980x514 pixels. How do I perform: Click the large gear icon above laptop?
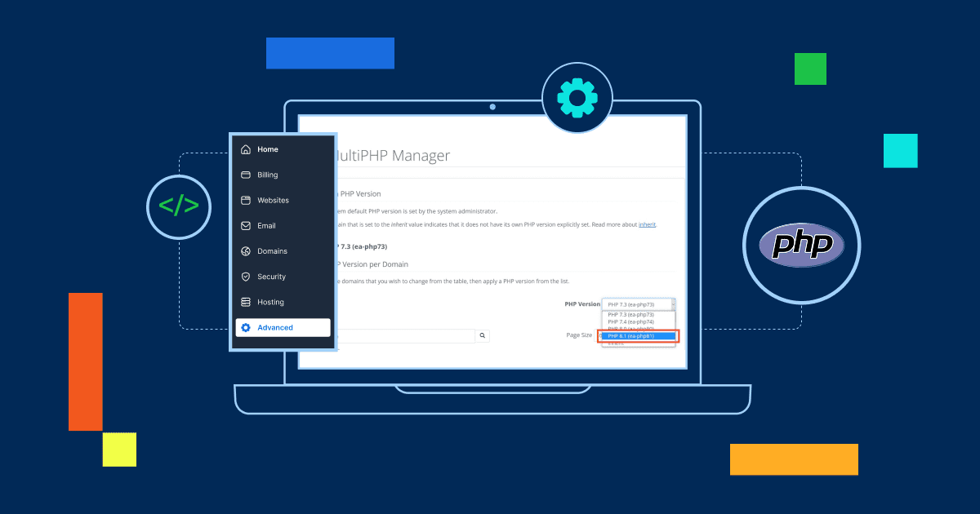pyautogui.click(x=577, y=98)
